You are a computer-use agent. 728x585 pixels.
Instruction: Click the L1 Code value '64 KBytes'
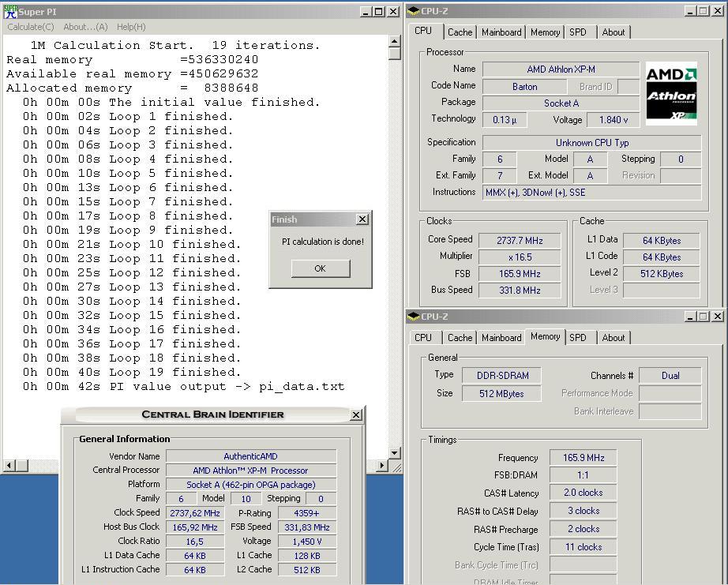[x=662, y=257]
